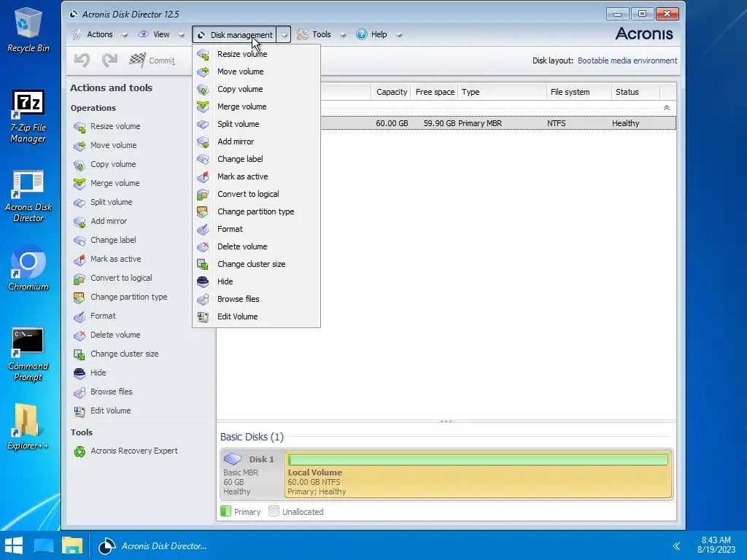
Task: Click Hide icon in dropdown menu
Action: (203, 282)
